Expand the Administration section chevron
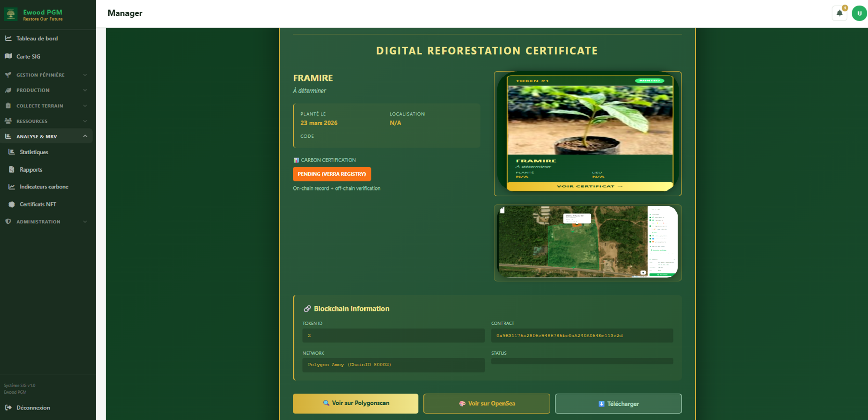This screenshot has width=868, height=420. (85, 222)
